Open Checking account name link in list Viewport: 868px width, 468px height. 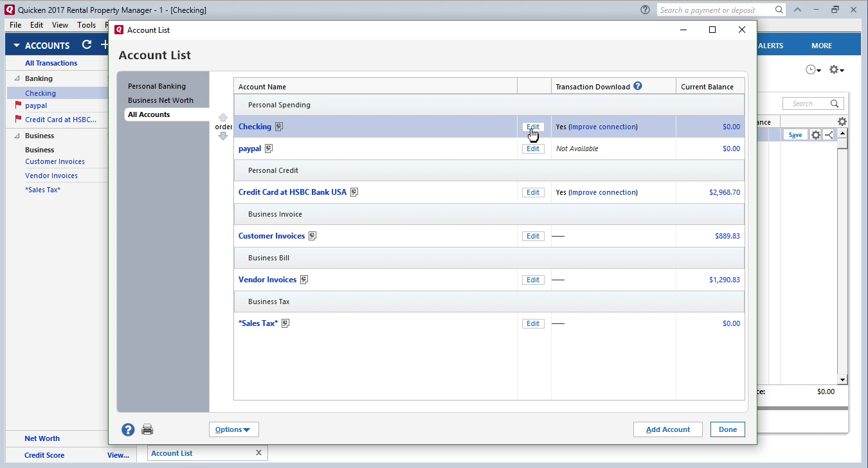[x=255, y=127]
